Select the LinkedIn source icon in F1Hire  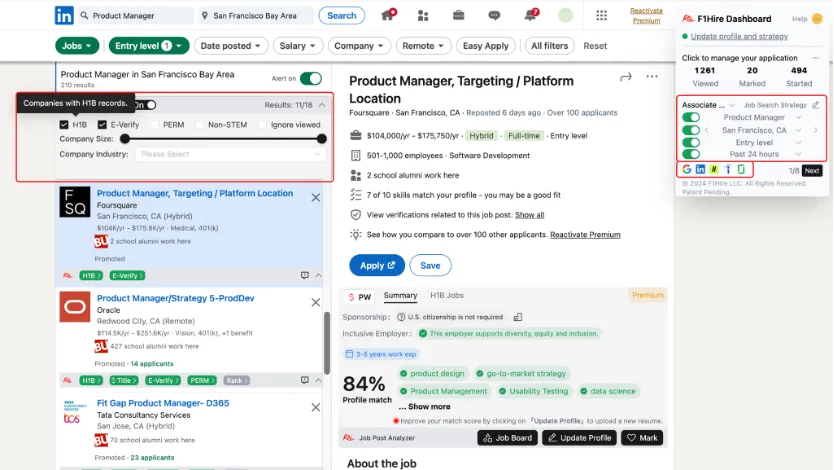(700, 169)
